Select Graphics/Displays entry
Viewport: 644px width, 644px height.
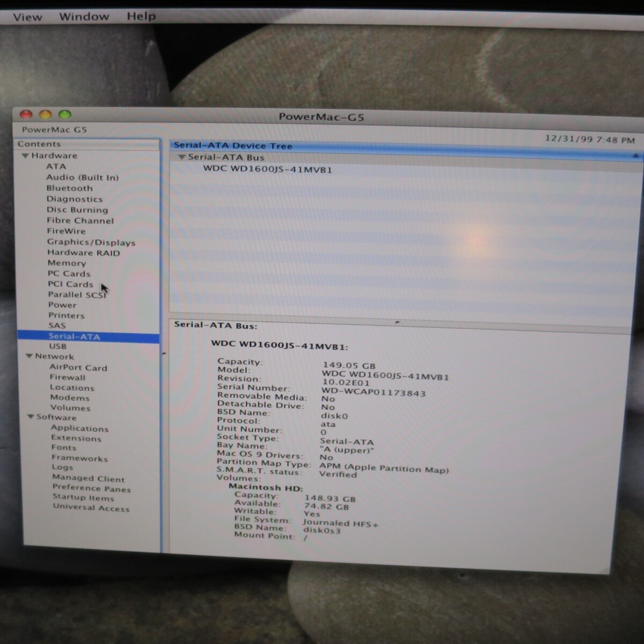(x=91, y=243)
